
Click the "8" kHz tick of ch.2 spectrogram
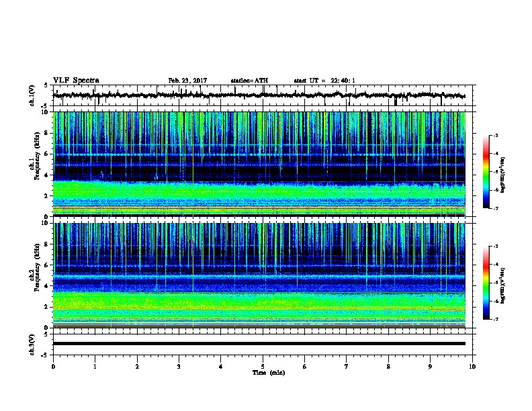(47, 244)
